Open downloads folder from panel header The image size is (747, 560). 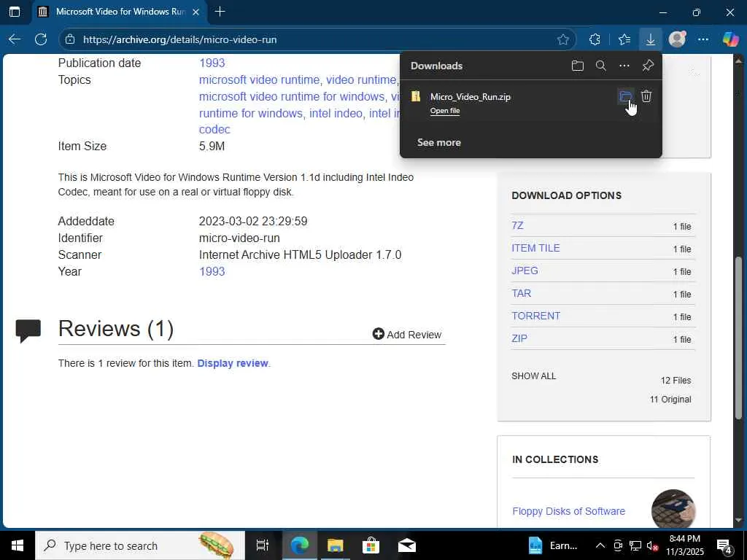click(x=578, y=66)
